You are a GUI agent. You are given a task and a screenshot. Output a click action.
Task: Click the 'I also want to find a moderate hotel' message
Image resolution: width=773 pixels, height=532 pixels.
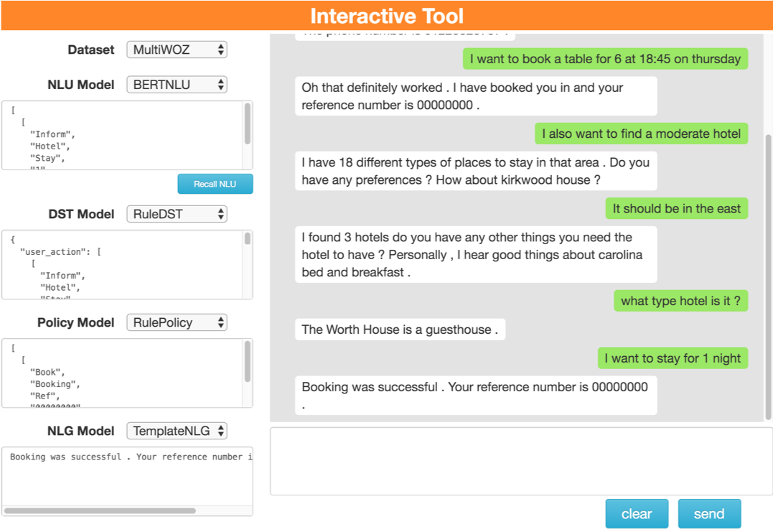click(x=641, y=134)
